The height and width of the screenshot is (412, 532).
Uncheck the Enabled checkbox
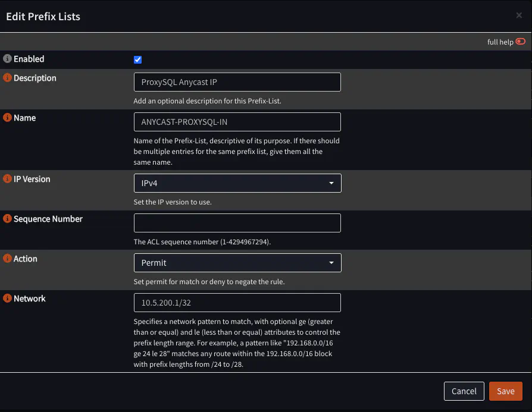137,59
